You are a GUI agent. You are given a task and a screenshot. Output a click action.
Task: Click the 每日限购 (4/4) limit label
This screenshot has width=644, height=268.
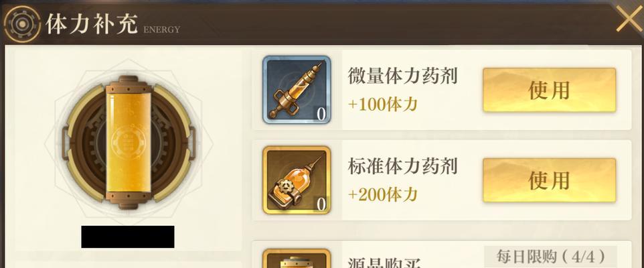coord(550,257)
